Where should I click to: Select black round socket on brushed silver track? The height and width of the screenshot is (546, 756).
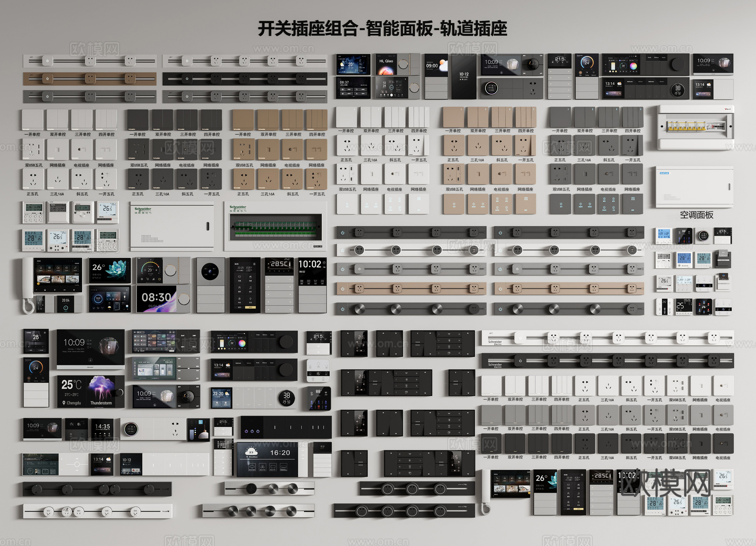coord(251,489)
